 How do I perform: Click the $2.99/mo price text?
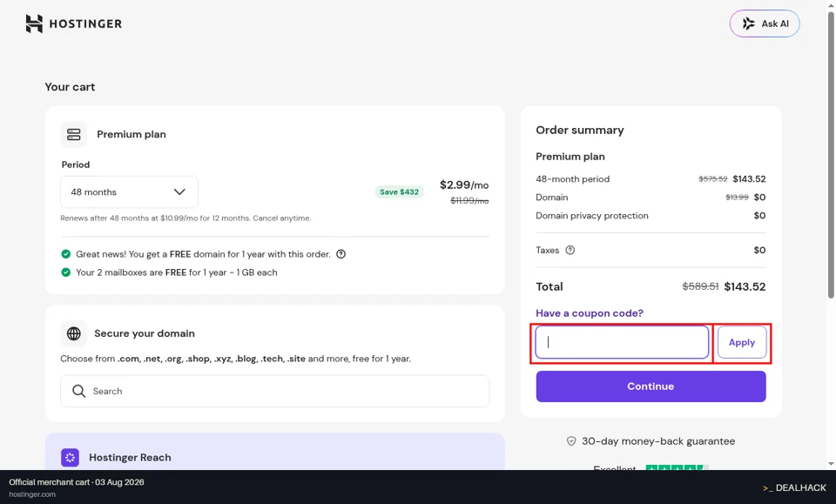464,185
